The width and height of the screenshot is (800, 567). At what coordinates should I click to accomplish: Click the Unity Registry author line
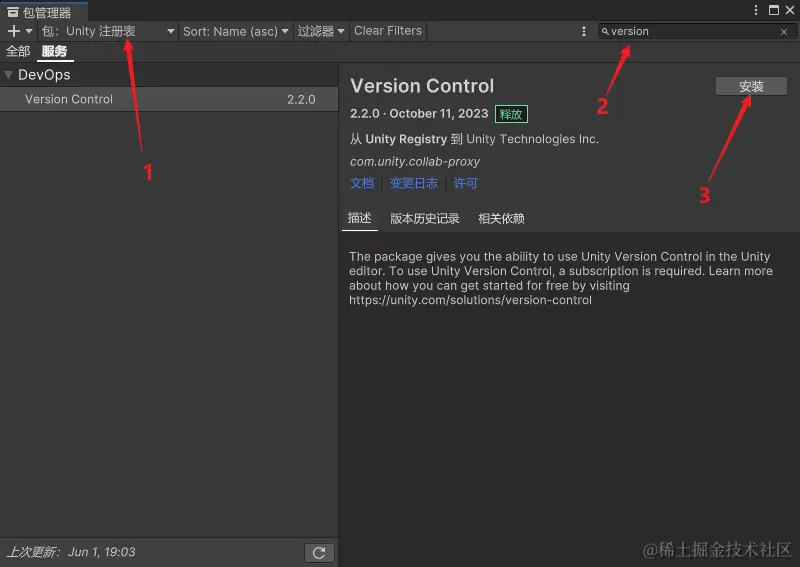474,139
